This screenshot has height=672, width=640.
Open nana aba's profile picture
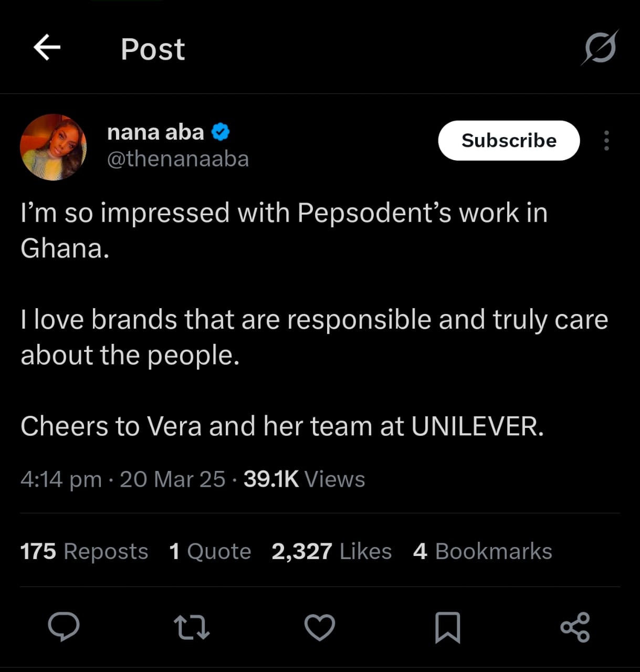(53, 147)
